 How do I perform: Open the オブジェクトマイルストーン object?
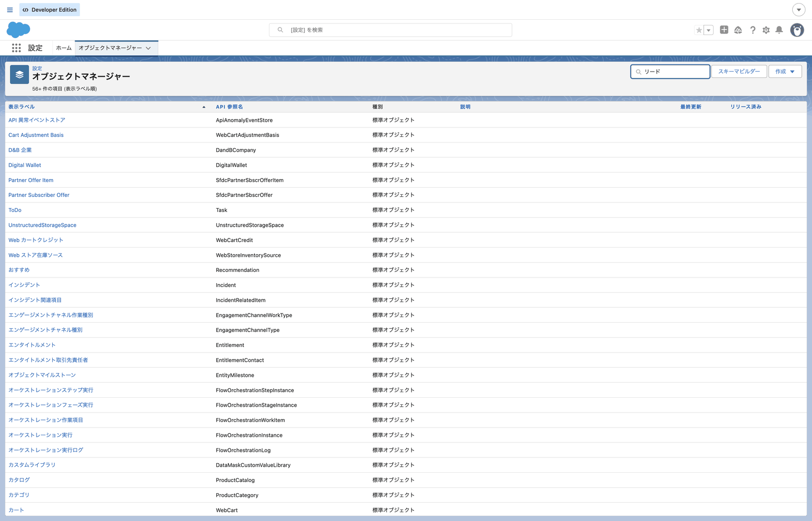pos(42,375)
